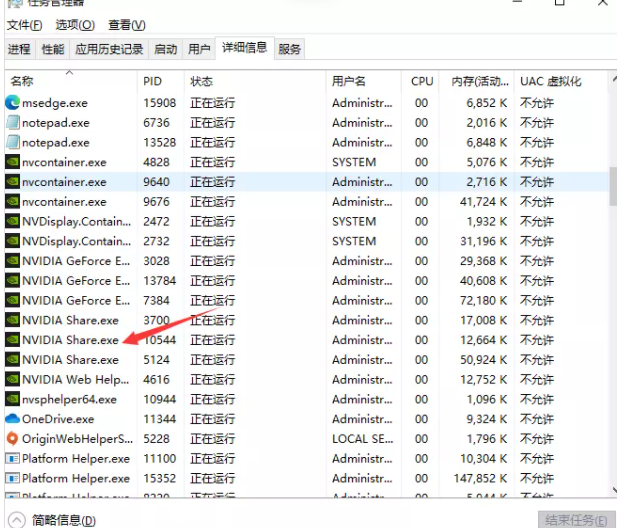The image size is (617, 528).
Task: Open the 查看(V) menu
Action: pos(126,24)
